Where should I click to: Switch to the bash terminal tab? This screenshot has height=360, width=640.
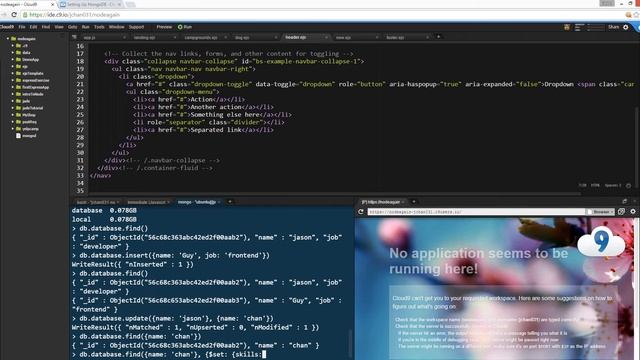(96, 202)
